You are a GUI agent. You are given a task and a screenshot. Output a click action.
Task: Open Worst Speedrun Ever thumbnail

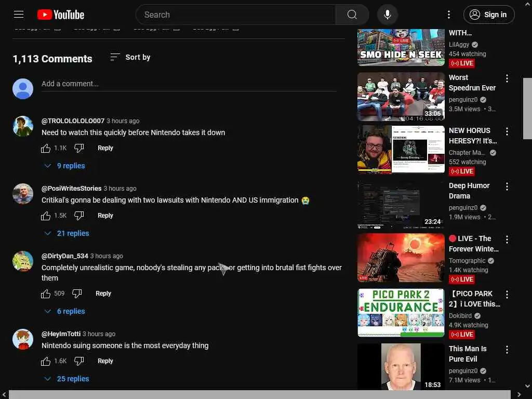click(x=401, y=97)
